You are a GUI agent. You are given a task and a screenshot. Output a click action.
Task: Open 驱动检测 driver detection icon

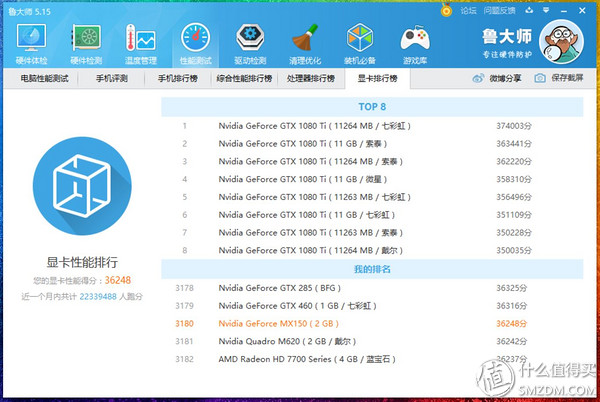250,44
